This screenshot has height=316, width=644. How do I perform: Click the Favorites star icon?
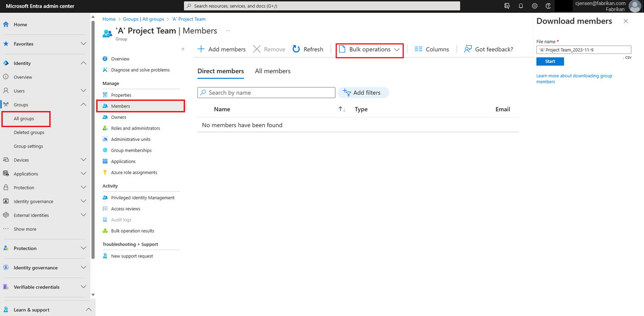[6, 44]
